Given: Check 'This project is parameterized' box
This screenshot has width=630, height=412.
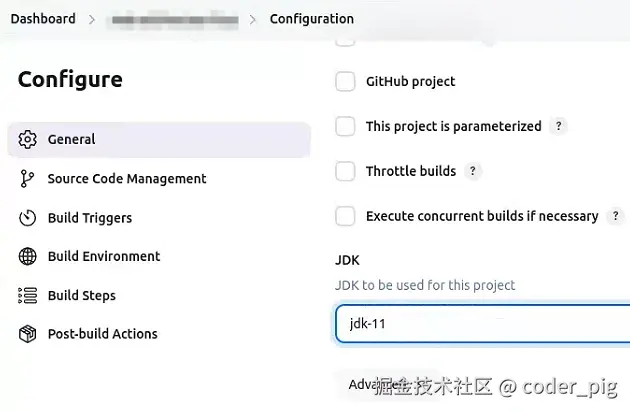Looking at the screenshot, I should 345,127.
